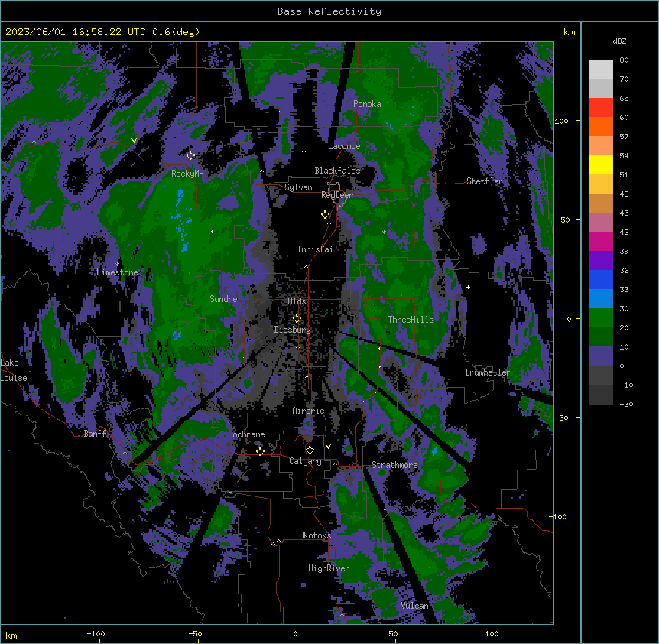Screen dimensions: 659x644
Task: Click the Sylvan label
Action: click(x=298, y=187)
